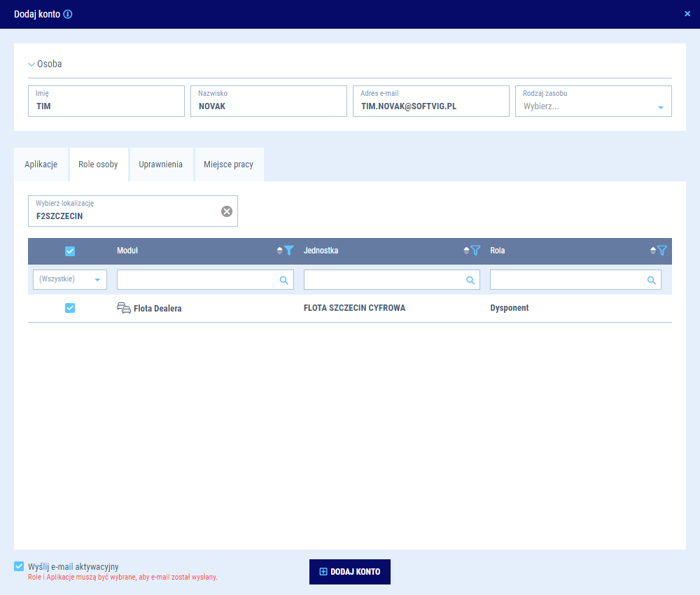Sort by Moduł column arrows
The image size is (700, 595).
coord(280,251)
